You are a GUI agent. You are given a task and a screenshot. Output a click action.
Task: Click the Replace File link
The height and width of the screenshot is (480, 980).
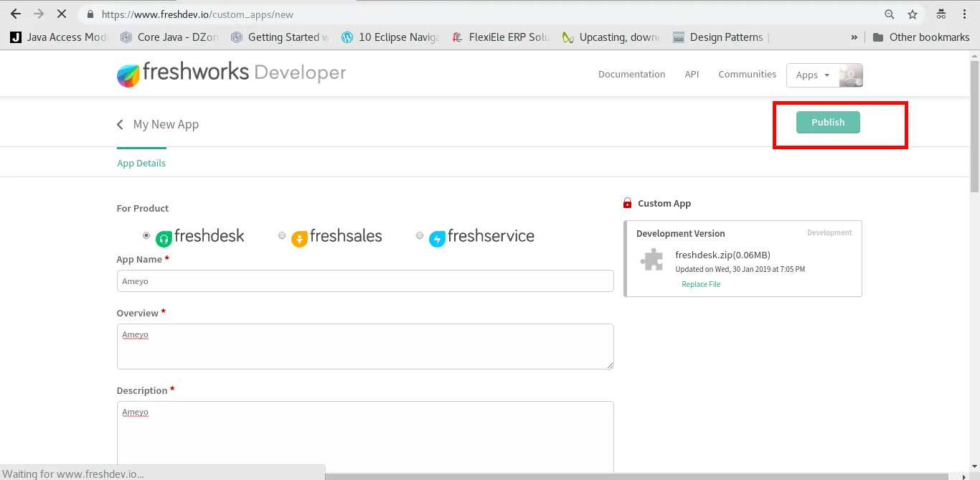(x=701, y=284)
